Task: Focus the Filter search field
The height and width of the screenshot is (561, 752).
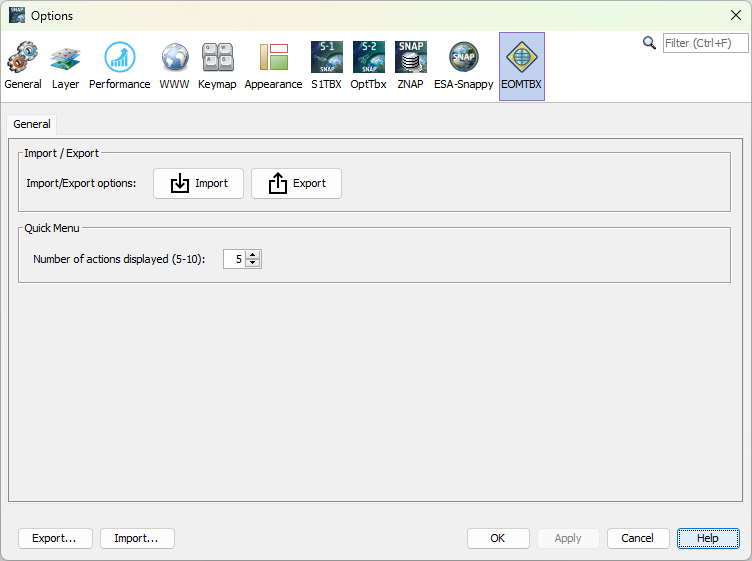Action: point(705,43)
